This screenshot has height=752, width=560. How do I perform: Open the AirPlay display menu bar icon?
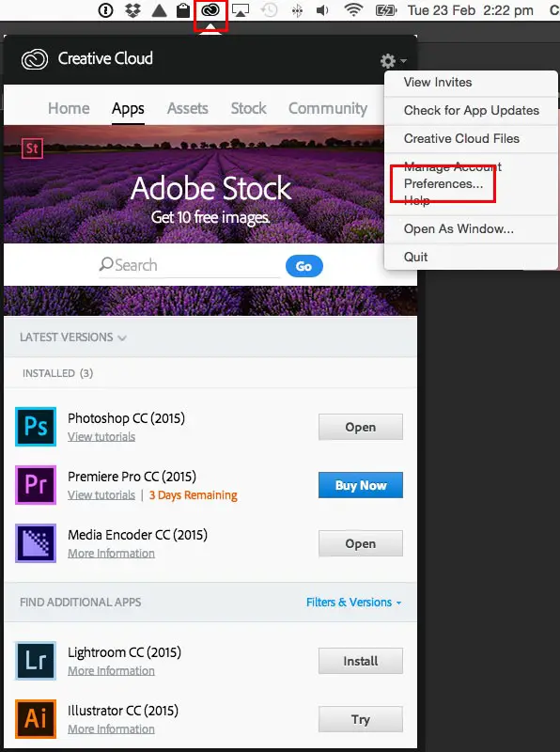pyautogui.click(x=241, y=10)
